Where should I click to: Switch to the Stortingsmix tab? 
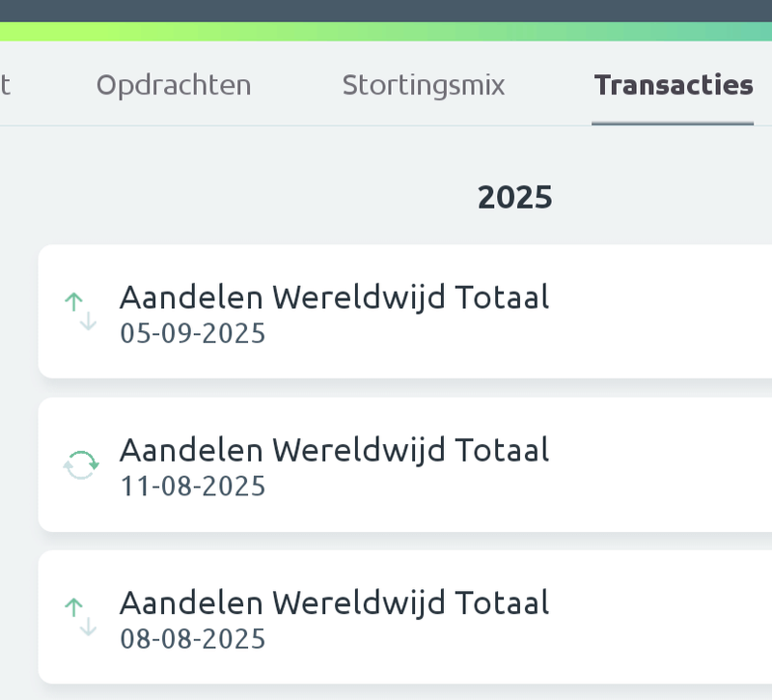click(x=424, y=85)
